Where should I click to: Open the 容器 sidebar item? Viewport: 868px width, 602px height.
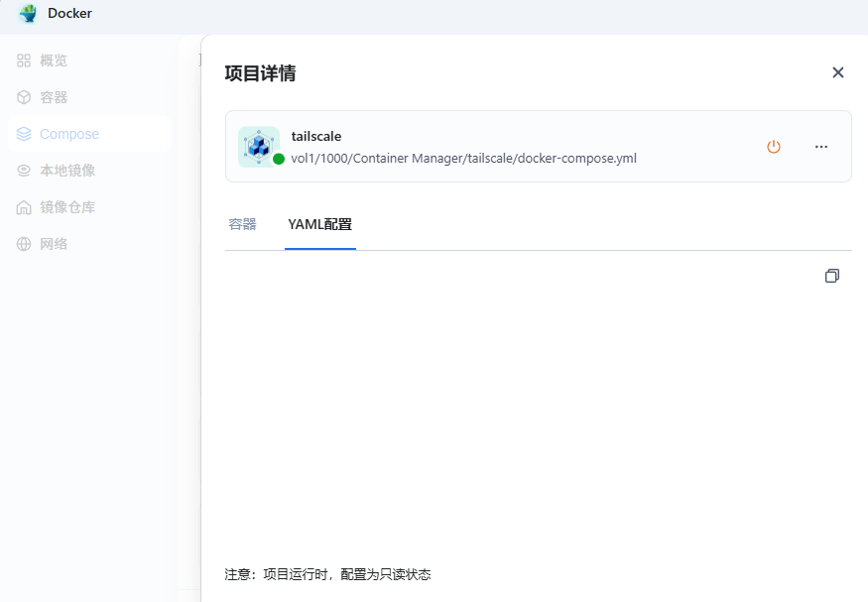tap(89, 97)
